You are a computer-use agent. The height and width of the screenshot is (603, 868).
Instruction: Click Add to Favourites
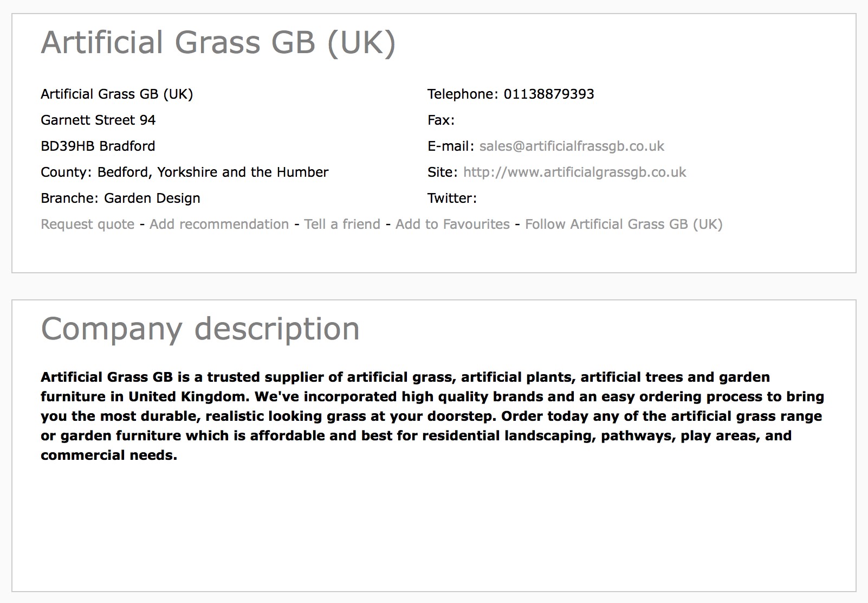click(452, 224)
